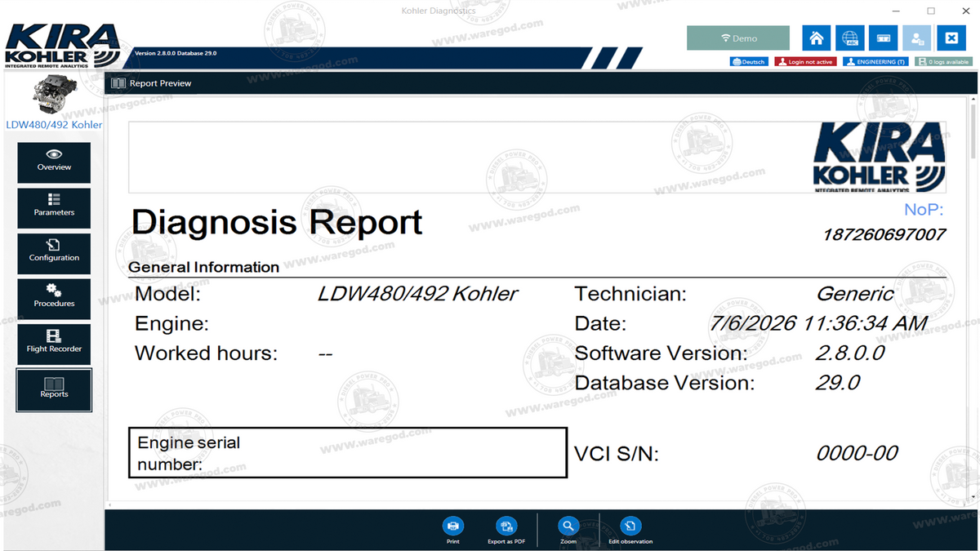Click the NoP number 187260697007
Screen dimensions: 980x551
click(x=884, y=235)
